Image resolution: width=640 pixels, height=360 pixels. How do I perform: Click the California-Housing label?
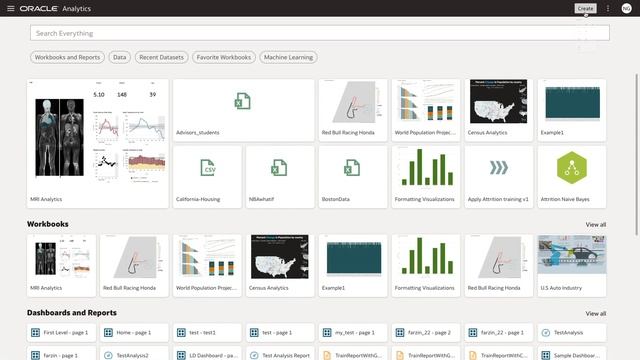tap(198, 199)
